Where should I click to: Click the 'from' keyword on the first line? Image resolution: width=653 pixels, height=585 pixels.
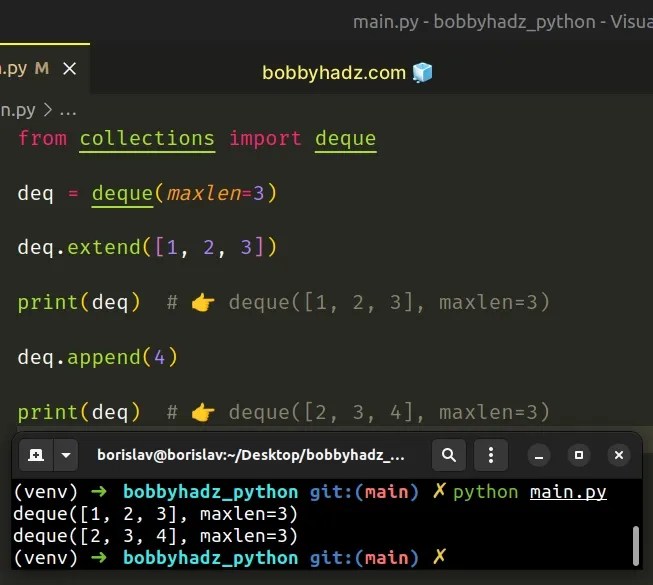point(42,138)
